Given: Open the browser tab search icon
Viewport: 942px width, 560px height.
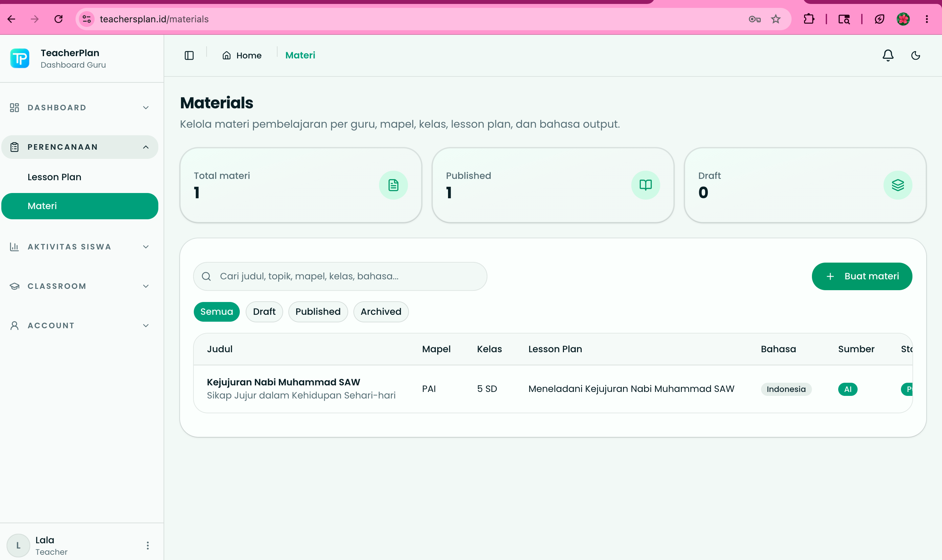Looking at the screenshot, I should pyautogui.click(x=844, y=19).
